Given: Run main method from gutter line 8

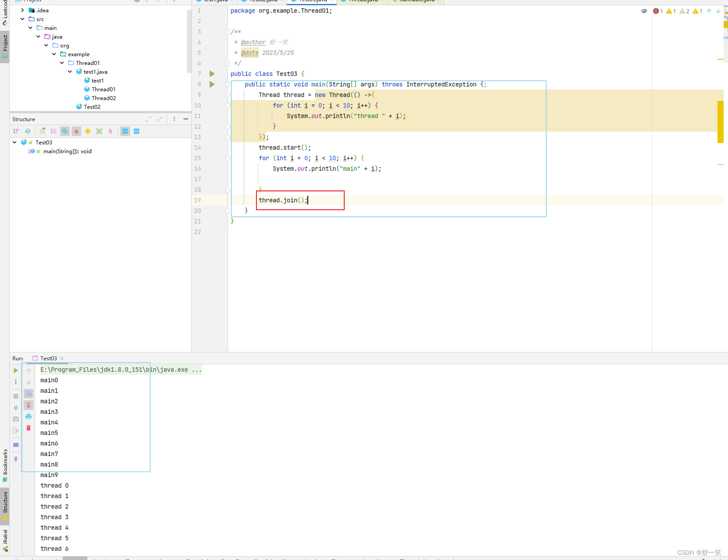Looking at the screenshot, I should point(212,84).
